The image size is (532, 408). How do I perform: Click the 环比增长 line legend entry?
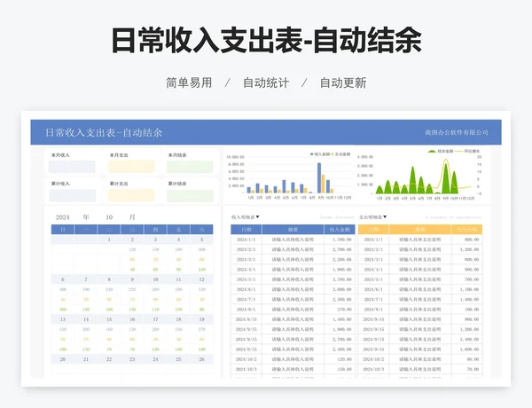467,151
